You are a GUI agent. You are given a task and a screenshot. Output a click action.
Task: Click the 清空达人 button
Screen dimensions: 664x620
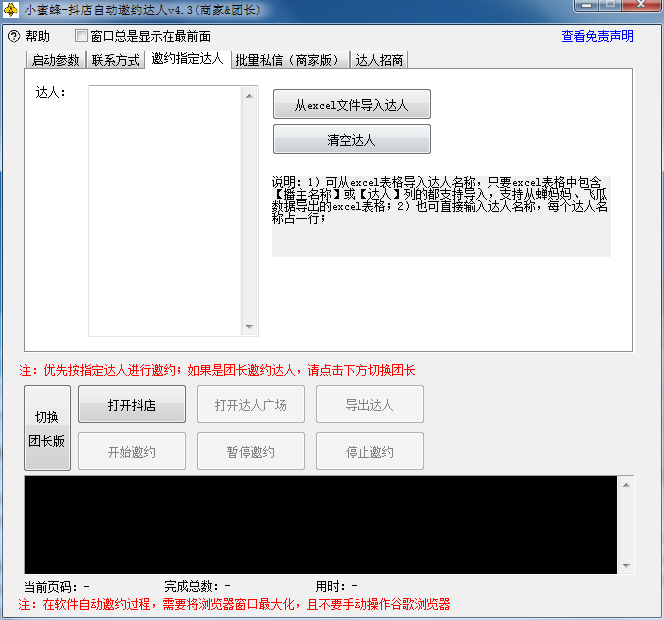(x=351, y=139)
